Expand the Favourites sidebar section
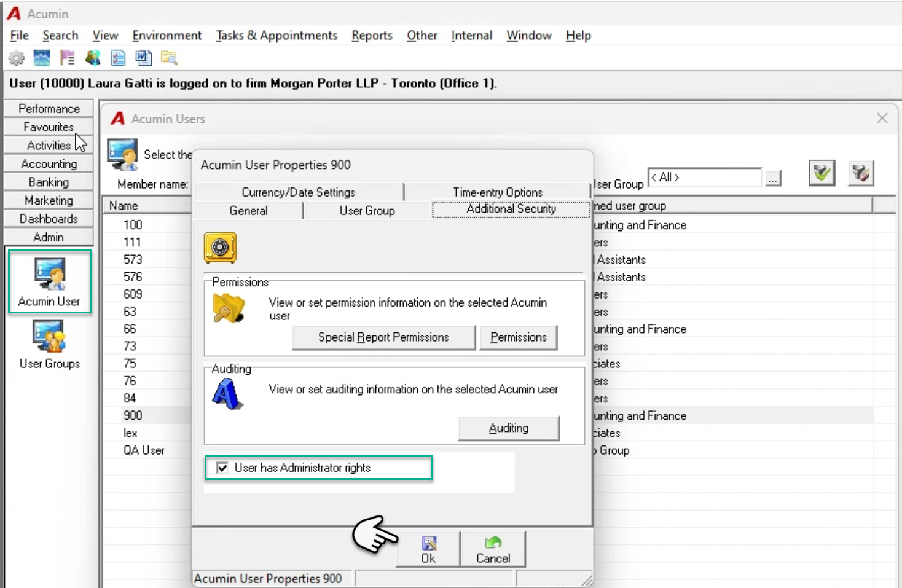 49,127
